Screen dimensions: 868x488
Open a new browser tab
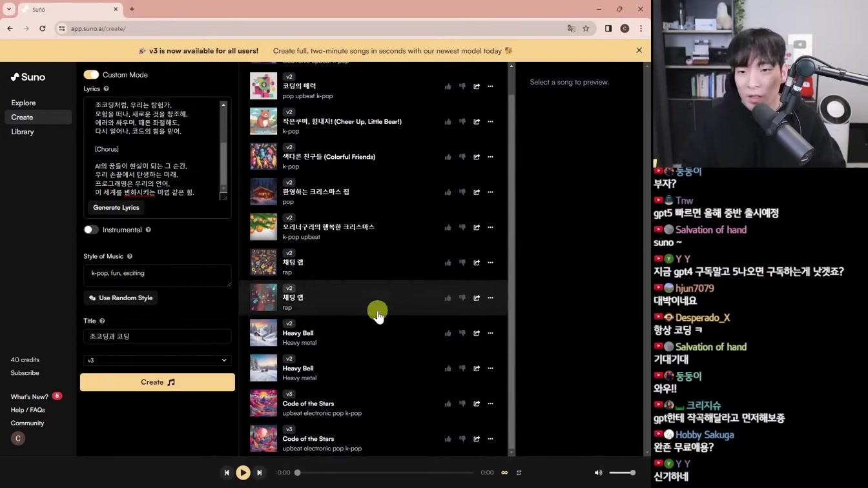132,9
